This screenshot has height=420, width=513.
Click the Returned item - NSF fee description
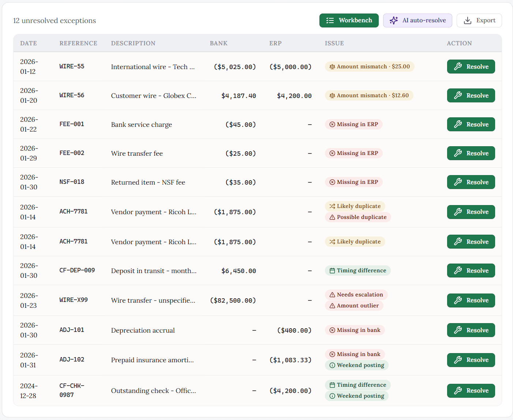coord(148,182)
